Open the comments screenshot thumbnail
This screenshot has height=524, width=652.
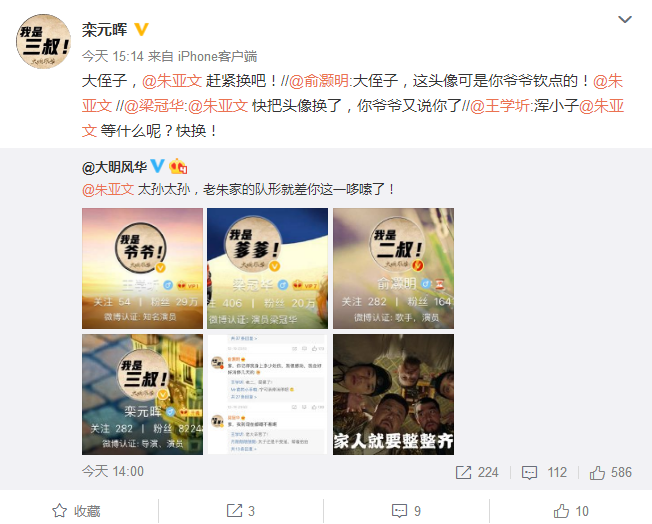pos(267,394)
